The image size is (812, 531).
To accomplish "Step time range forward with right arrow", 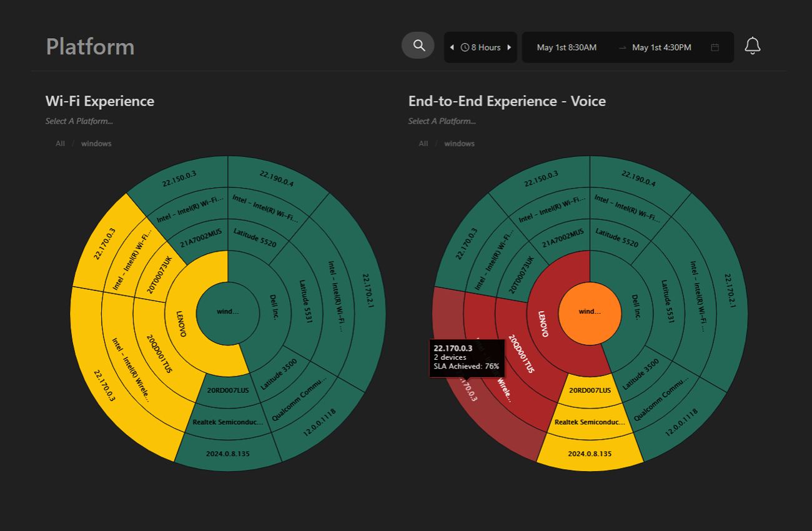I will pos(509,47).
